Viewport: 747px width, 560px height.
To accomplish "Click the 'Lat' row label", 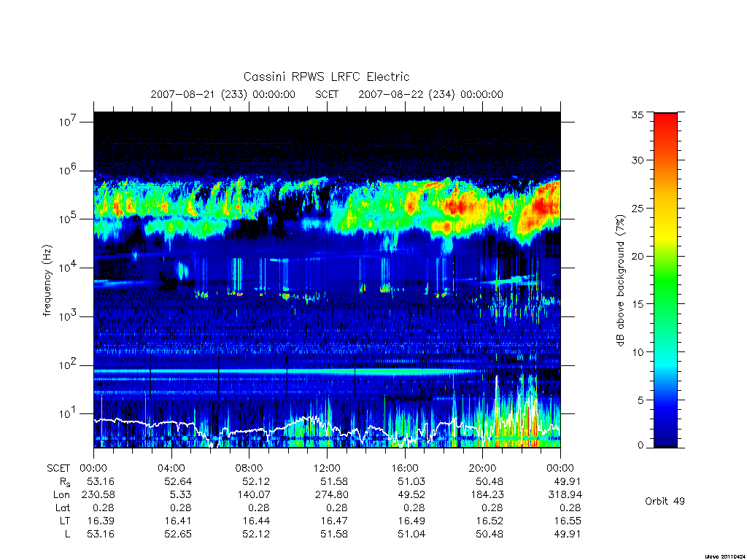I will tap(63, 507).
